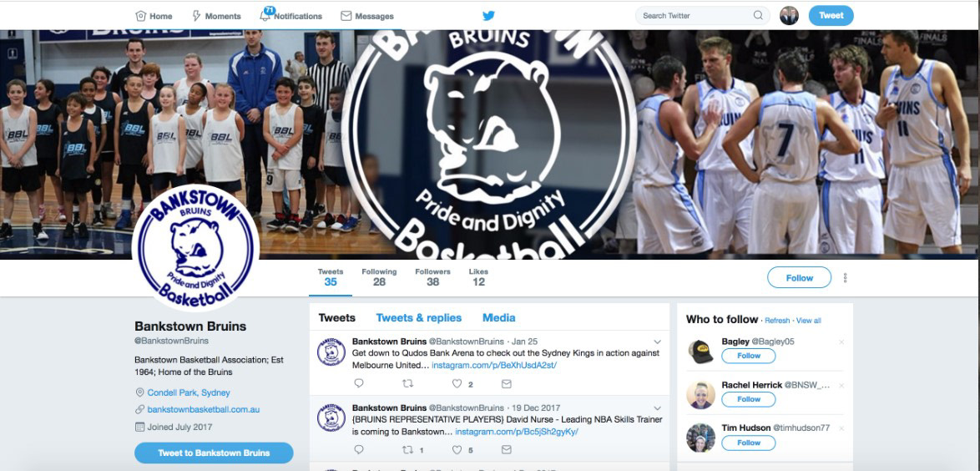This screenshot has width=980, height=471.
Task: Open Condell Park, Sydney location link
Action: (189, 392)
